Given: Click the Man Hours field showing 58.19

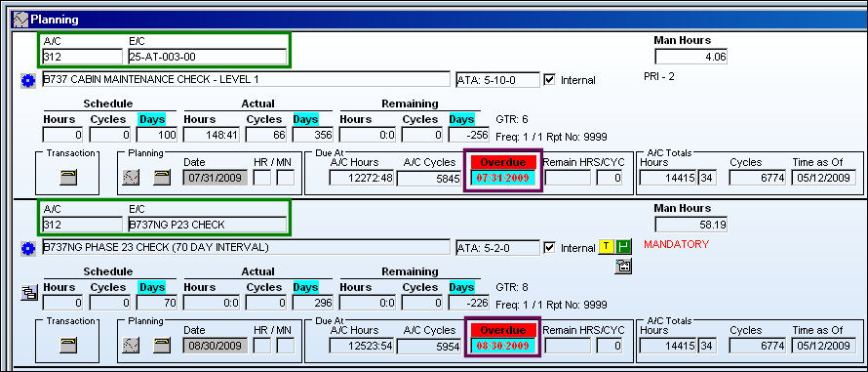Looking at the screenshot, I should [x=690, y=225].
